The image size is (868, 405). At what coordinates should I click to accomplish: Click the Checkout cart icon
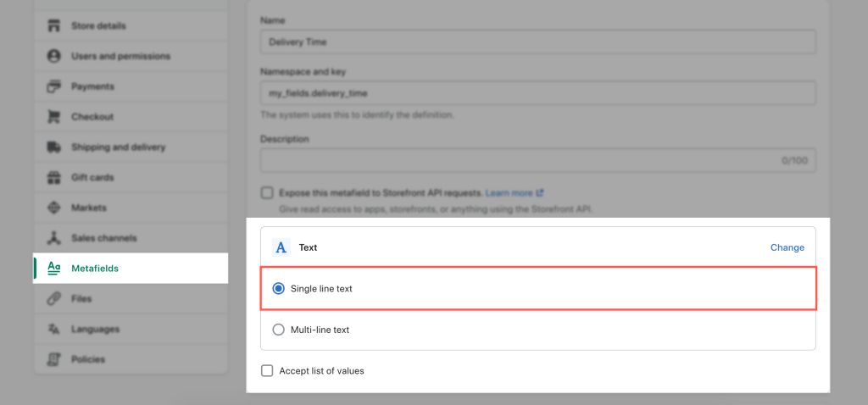[53, 117]
